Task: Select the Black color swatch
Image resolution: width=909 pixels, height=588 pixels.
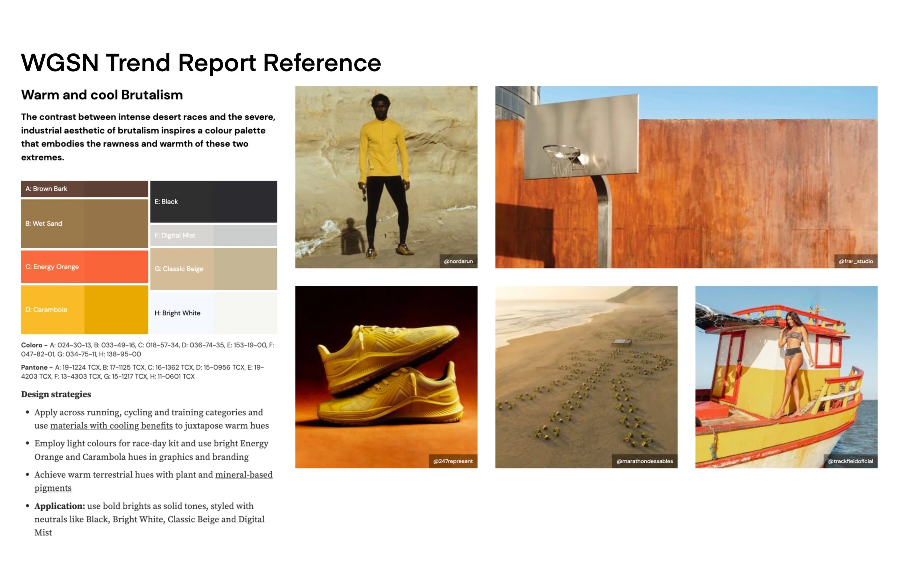Action: point(213,202)
